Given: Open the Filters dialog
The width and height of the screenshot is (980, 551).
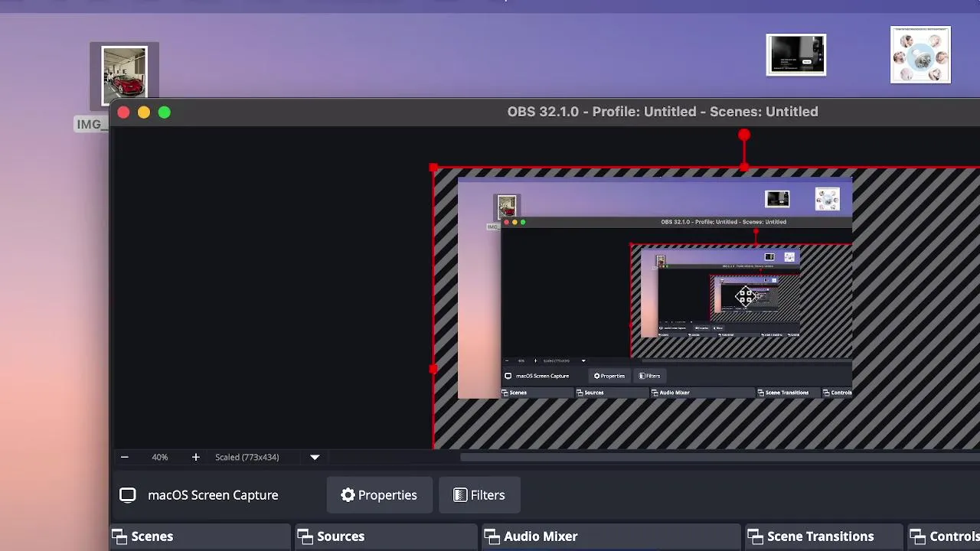Looking at the screenshot, I should [479, 495].
